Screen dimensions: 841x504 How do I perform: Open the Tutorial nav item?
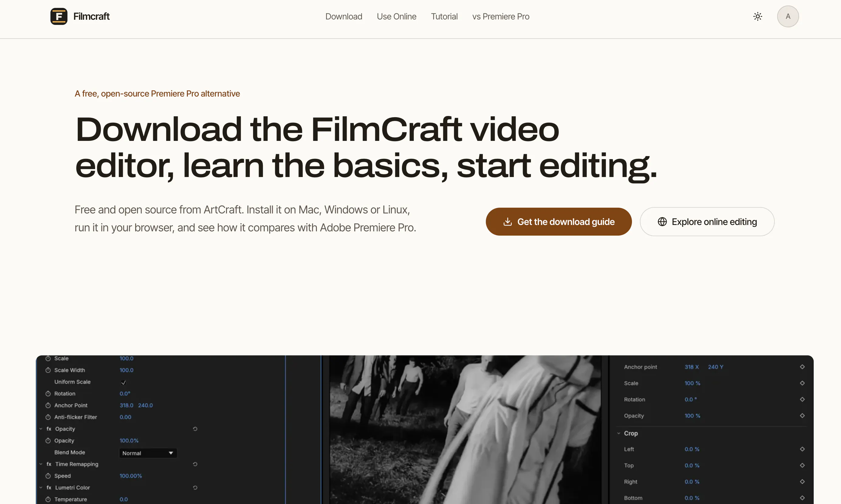444,16
